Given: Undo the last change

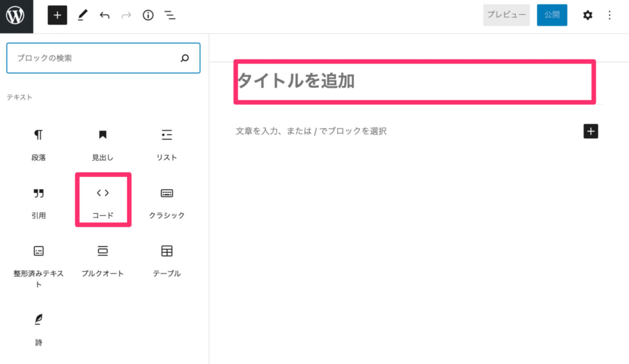Looking at the screenshot, I should click(104, 15).
